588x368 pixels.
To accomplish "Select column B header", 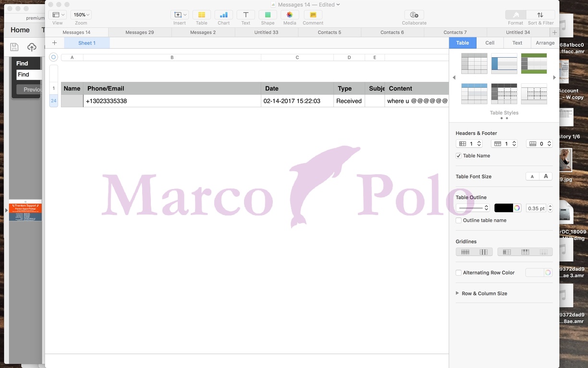I will click(172, 57).
